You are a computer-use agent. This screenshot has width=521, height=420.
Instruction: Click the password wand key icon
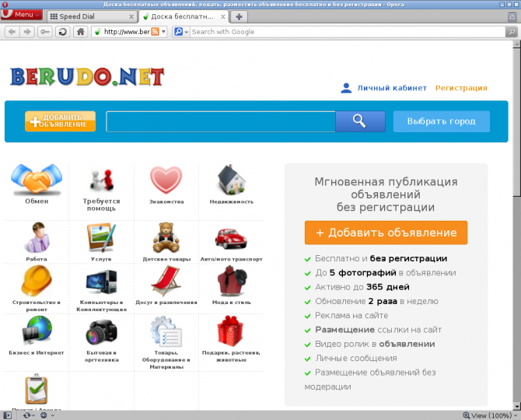click(45, 32)
